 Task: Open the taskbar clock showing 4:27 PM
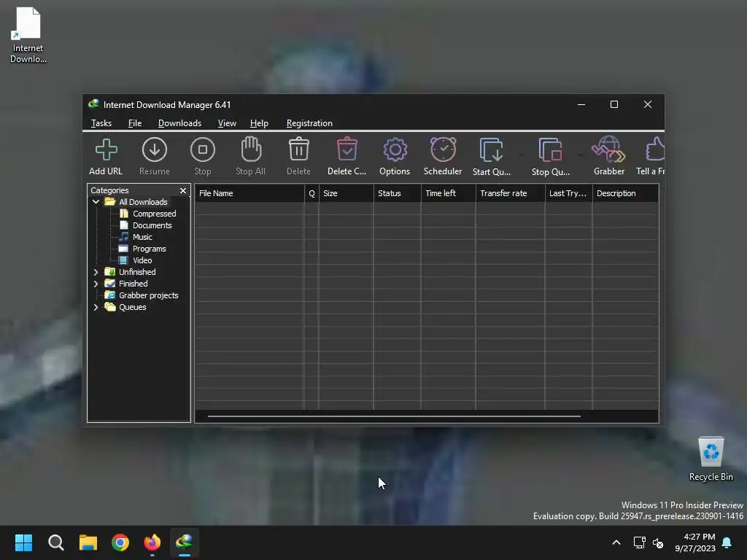click(695, 542)
